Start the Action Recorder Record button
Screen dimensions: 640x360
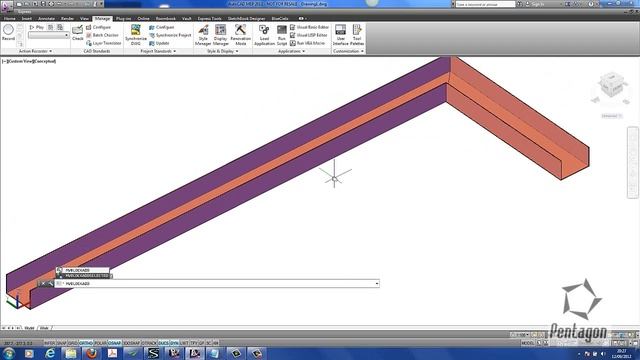pyautogui.click(x=8, y=33)
